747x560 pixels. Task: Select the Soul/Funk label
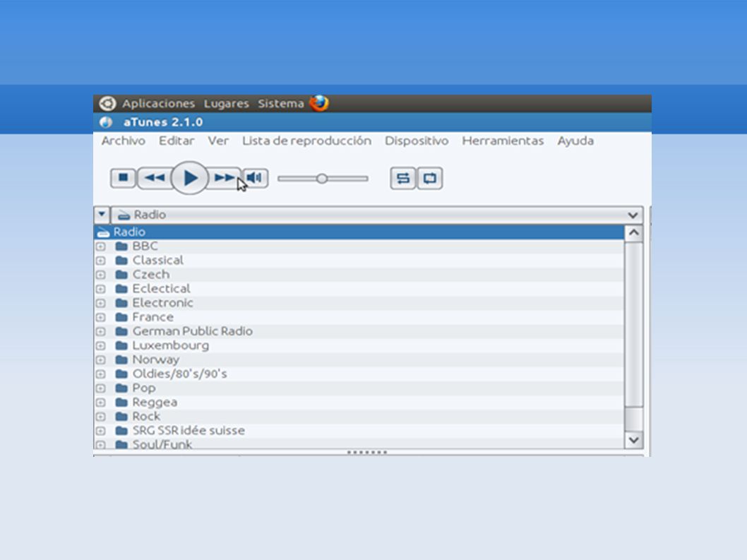pyautogui.click(x=162, y=444)
